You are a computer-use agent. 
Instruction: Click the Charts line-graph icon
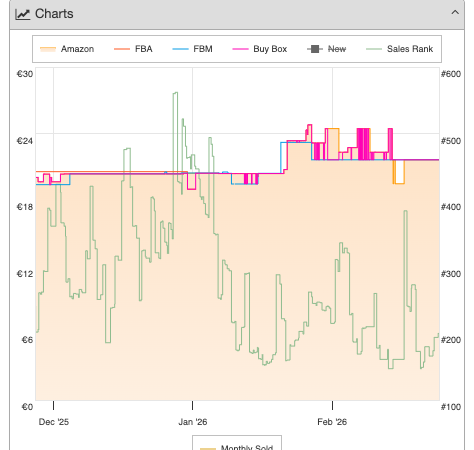(23, 14)
